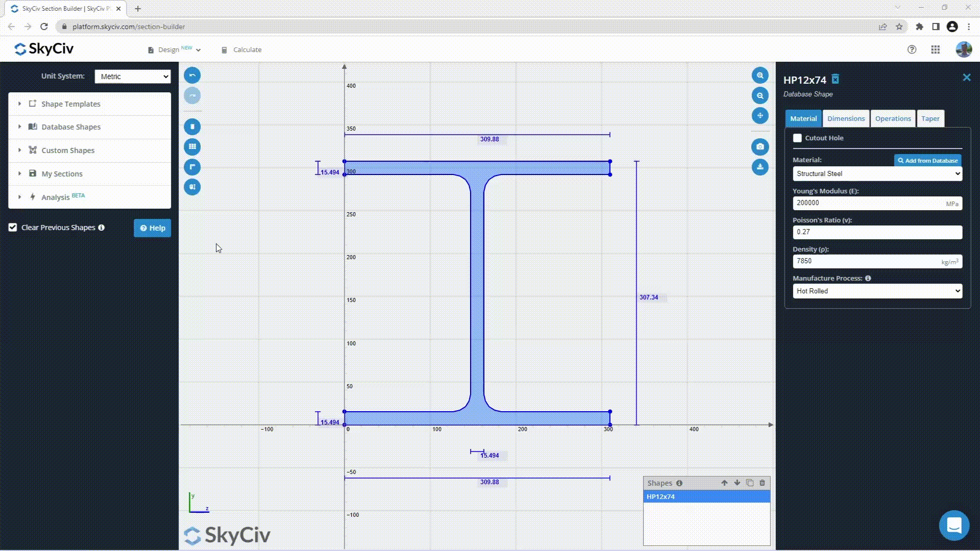Select the Manufacture Process dropdown

tap(877, 291)
